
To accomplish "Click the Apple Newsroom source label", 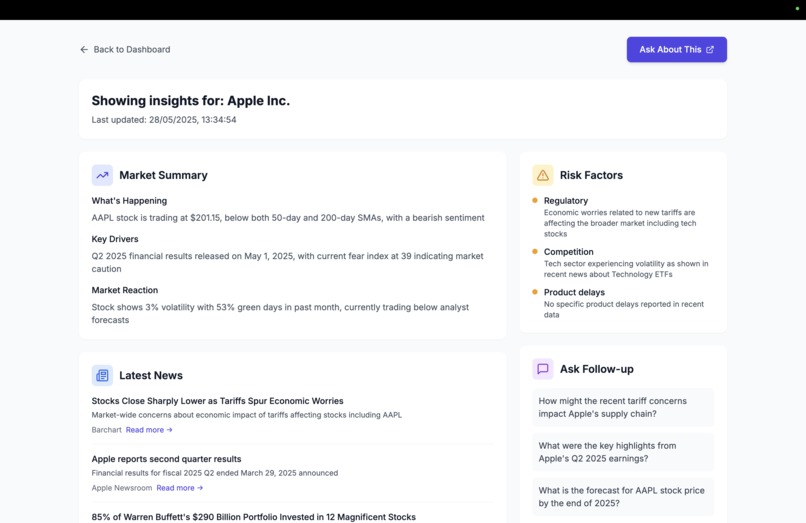I will 122,488.
